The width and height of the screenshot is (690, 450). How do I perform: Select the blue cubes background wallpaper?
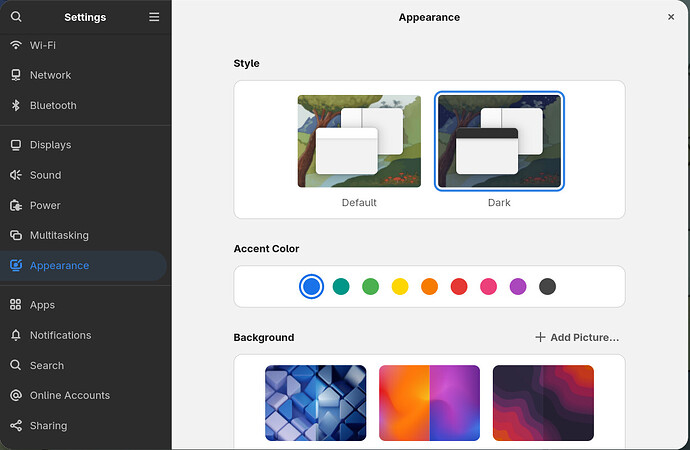(315, 402)
